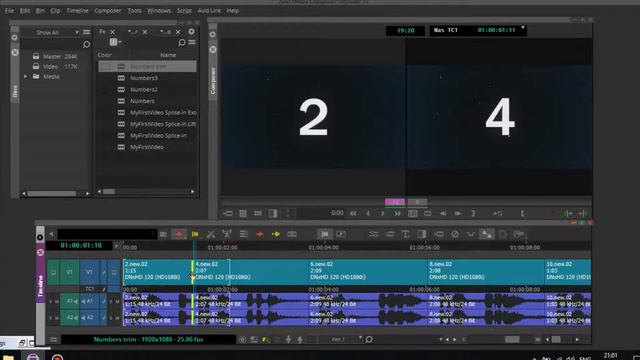Click the Lift scissors icon
640x360 pixels.
pyautogui.click(x=211, y=234)
